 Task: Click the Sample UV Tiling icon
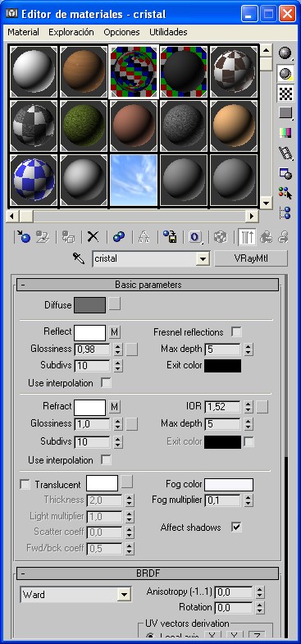tap(285, 113)
